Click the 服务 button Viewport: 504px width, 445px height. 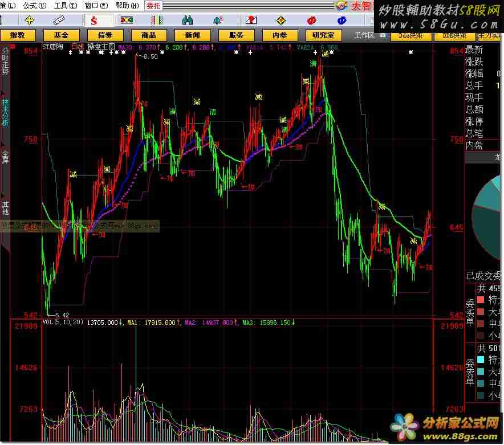pyautogui.click(x=236, y=35)
